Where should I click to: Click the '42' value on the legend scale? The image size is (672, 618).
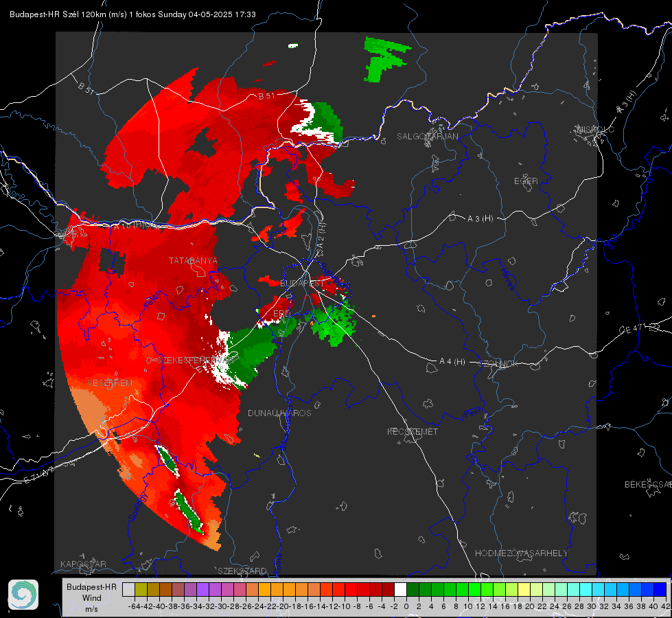click(666, 606)
